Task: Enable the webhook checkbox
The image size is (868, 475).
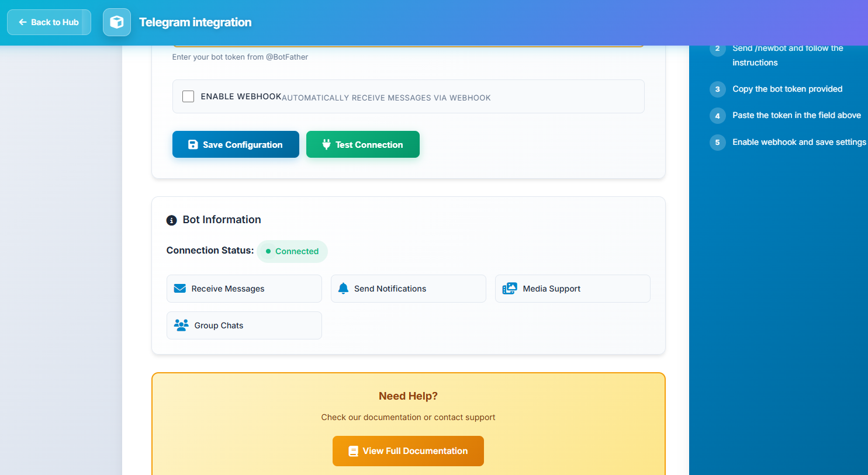Action: 188,96
